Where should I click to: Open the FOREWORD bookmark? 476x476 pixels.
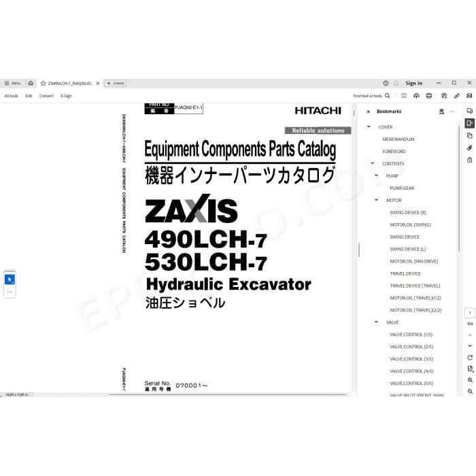394,151
